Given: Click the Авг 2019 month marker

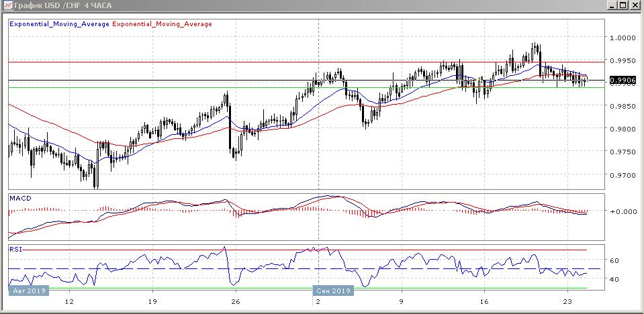Looking at the screenshot, I should [29, 291].
